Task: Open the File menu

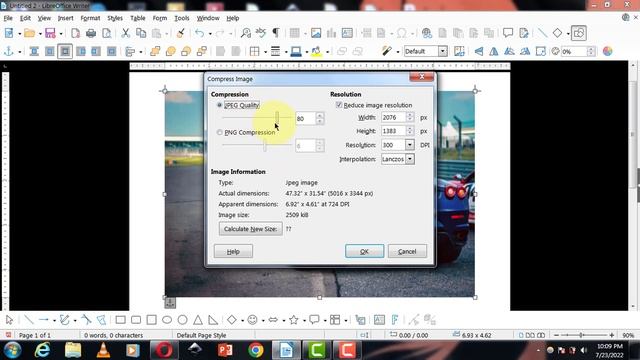Action: pos(8,18)
